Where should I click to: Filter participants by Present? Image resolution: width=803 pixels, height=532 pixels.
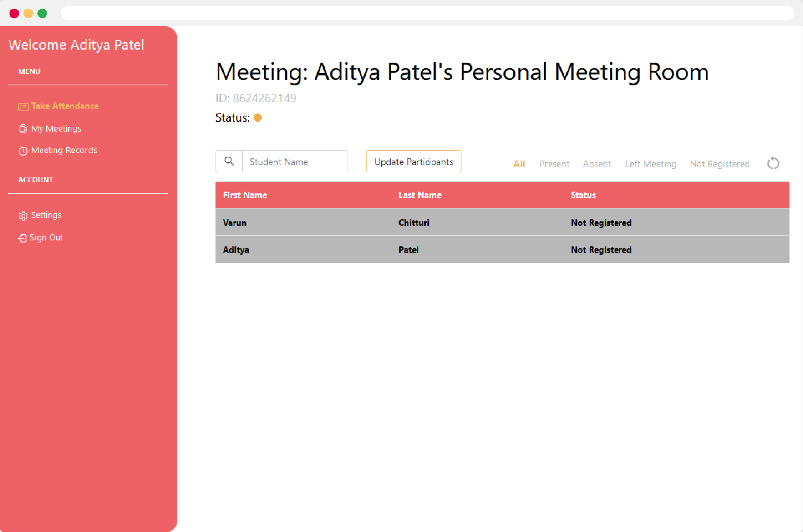tap(554, 164)
